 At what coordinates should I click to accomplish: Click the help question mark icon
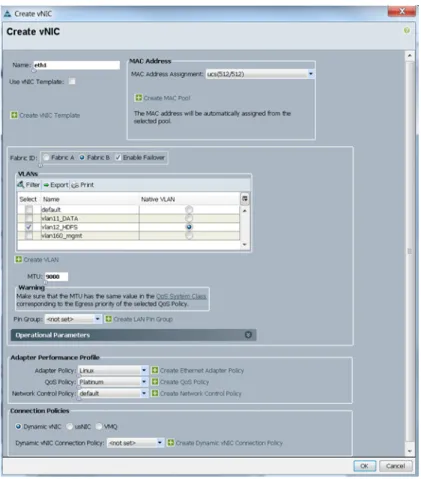point(406,31)
